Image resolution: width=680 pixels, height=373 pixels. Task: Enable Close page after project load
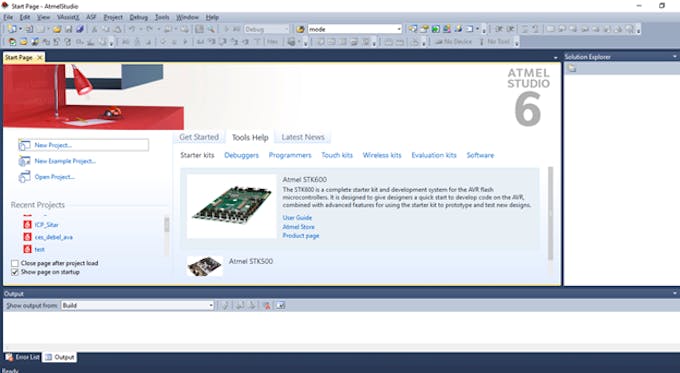click(15, 263)
